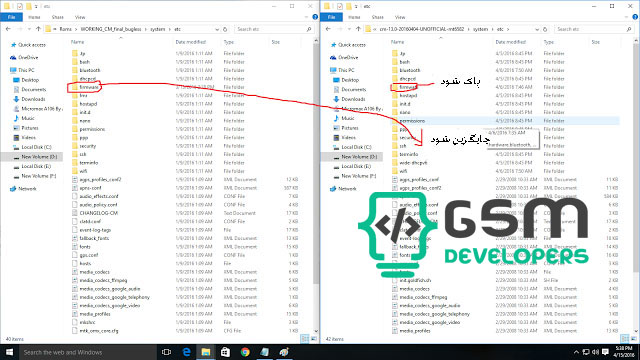Image resolution: width=640 pixels, height=360 pixels.
Task: Click 'system' breadcrumb in left window address bar
Action: (158, 29)
